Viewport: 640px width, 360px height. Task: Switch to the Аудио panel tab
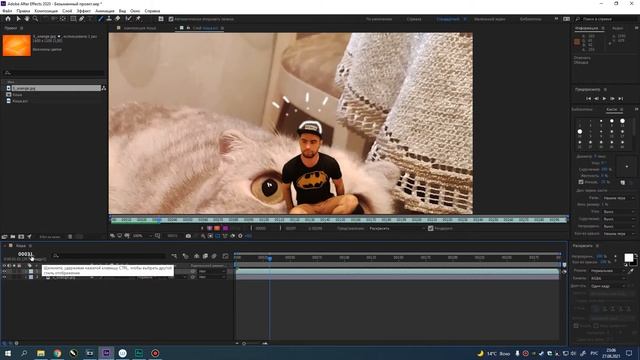tap(618, 28)
